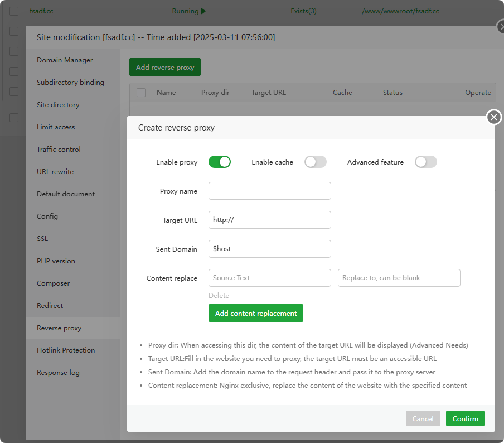Go to the PHP version tab
The width and height of the screenshot is (504, 443).
click(x=56, y=261)
